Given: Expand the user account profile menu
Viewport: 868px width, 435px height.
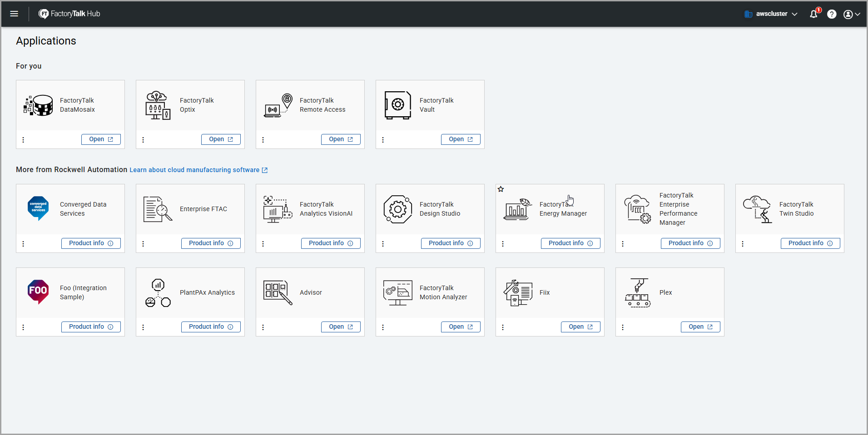Looking at the screenshot, I should click(852, 14).
